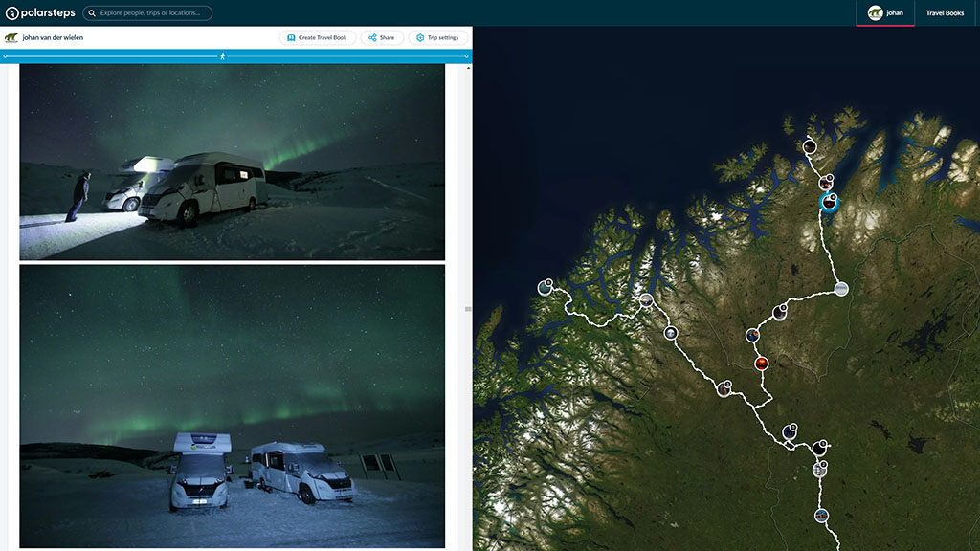Click johan van der wielen profile avatar

[x=11, y=37]
